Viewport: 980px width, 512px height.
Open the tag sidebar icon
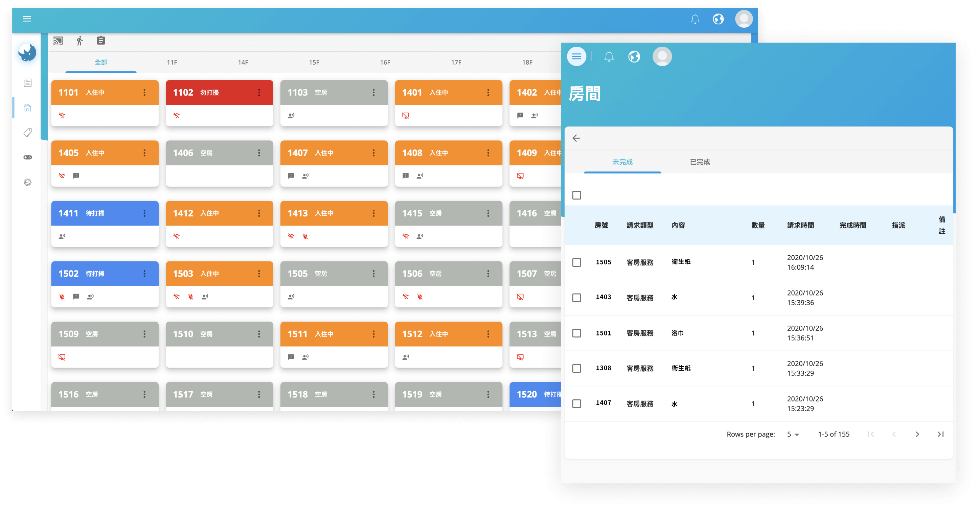point(28,132)
